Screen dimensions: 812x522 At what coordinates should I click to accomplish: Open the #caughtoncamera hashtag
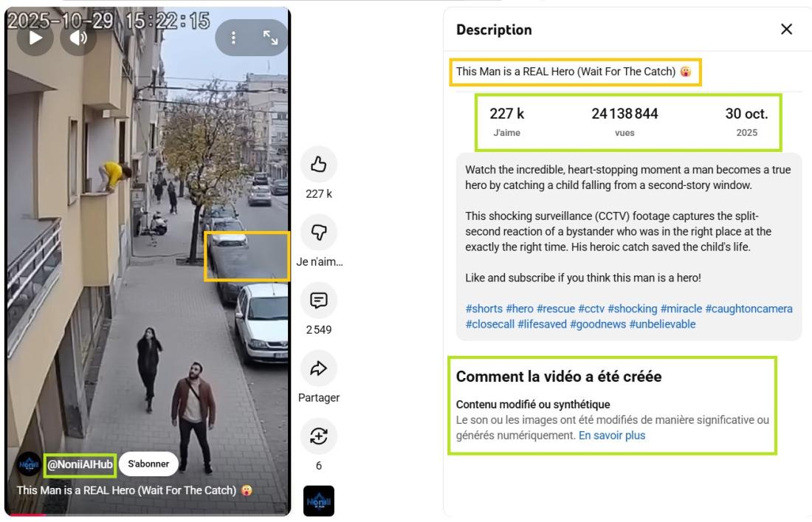coord(749,309)
